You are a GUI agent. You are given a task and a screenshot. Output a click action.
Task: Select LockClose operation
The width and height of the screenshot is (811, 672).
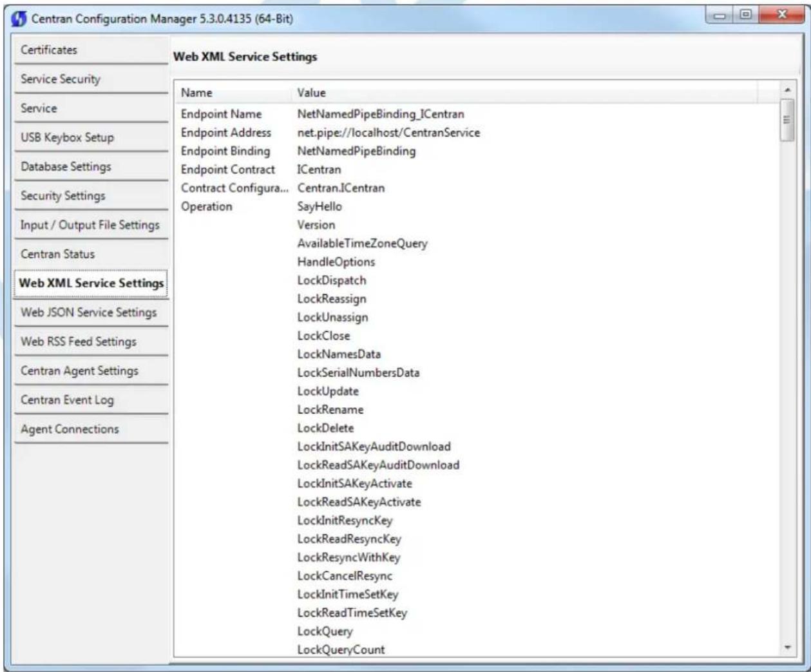[x=323, y=336]
